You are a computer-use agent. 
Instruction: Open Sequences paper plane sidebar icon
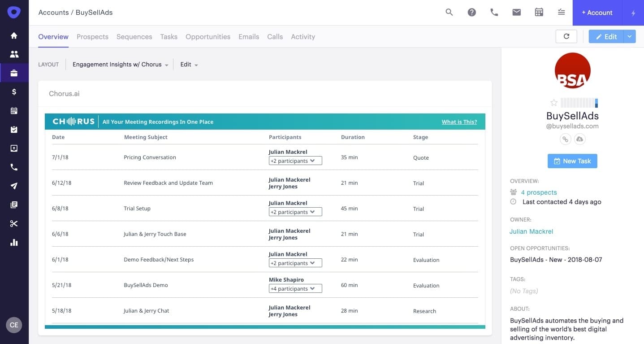[14, 186]
